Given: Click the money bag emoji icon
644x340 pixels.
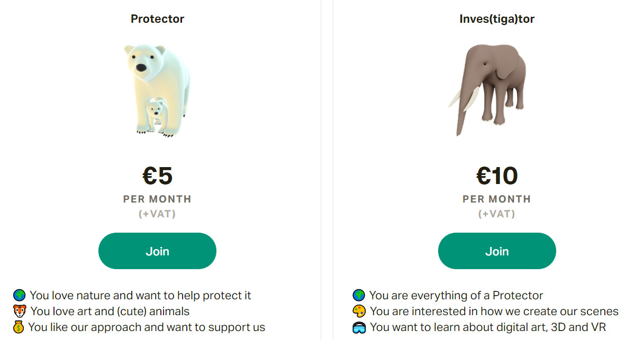Looking at the screenshot, I should click(x=19, y=327).
